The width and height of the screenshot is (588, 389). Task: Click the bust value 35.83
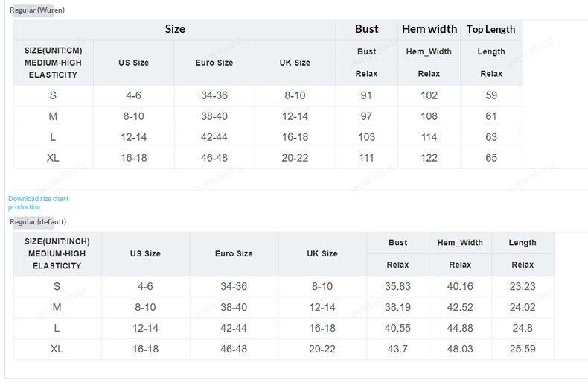pyautogui.click(x=397, y=286)
